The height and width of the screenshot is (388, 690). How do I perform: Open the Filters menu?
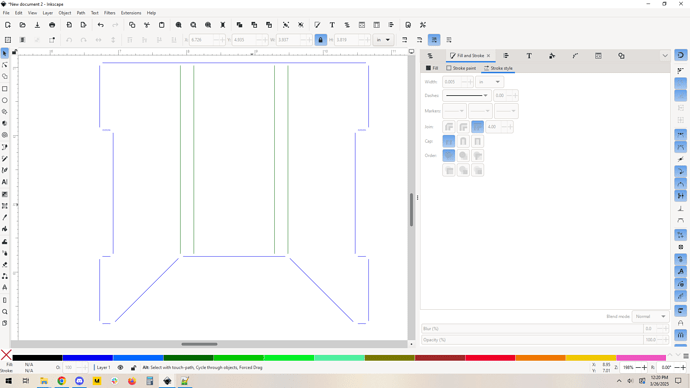pyautogui.click(x=110, y=13)
